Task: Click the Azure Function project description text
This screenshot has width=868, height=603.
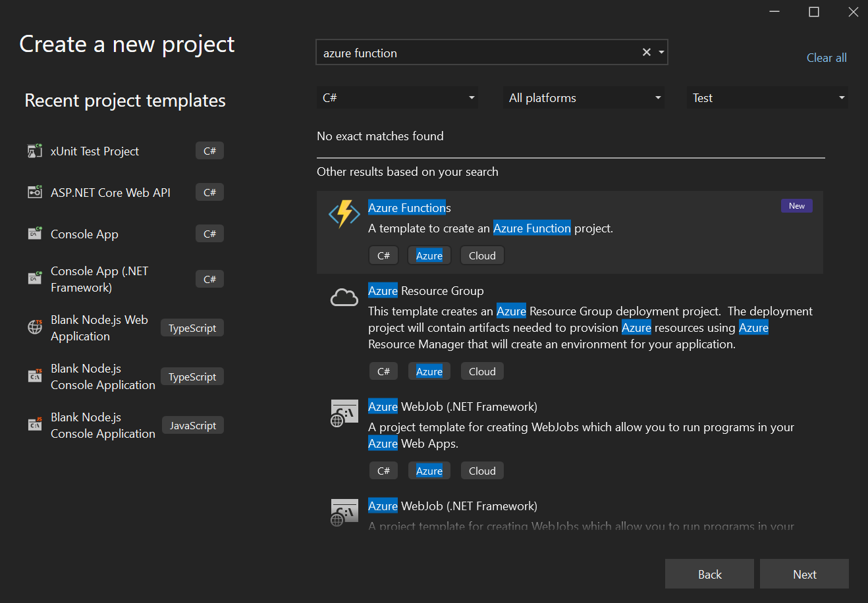Action: click(x=491, y=228)
